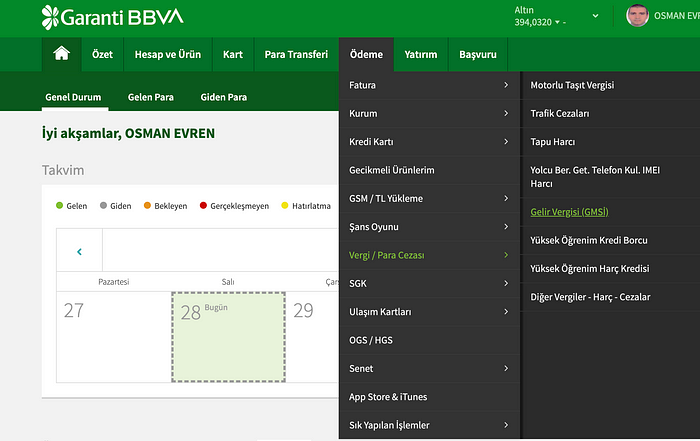The image size is (700, 441).
Task: Select GSM / TL Yükleme option
Action: [x=429, y=198]
